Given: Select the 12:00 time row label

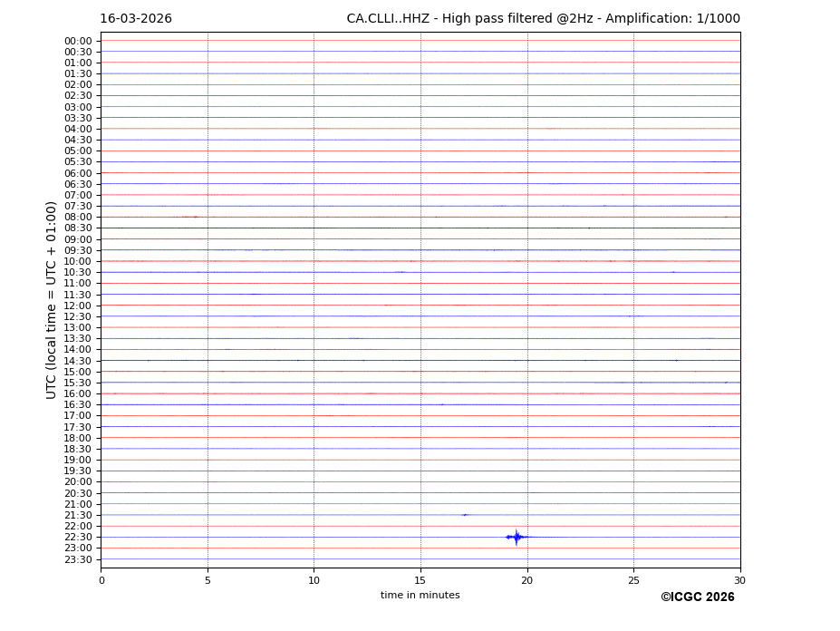Looking at the screenshot, I should [78, 306].
